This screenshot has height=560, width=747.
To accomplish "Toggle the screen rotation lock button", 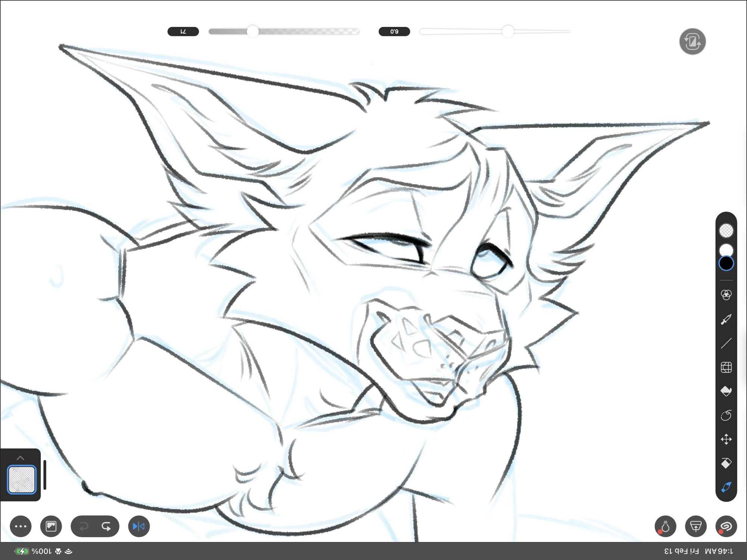I will point(692,41).
